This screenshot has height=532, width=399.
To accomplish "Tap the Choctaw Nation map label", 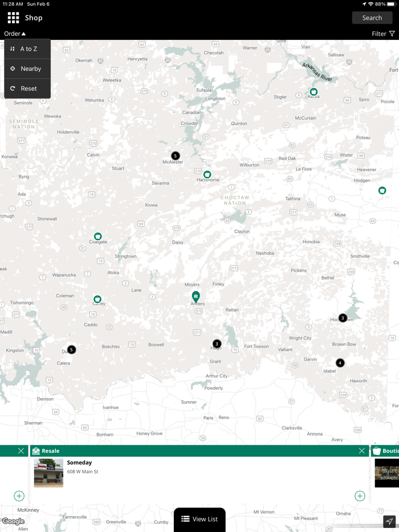I will point(235,200).
